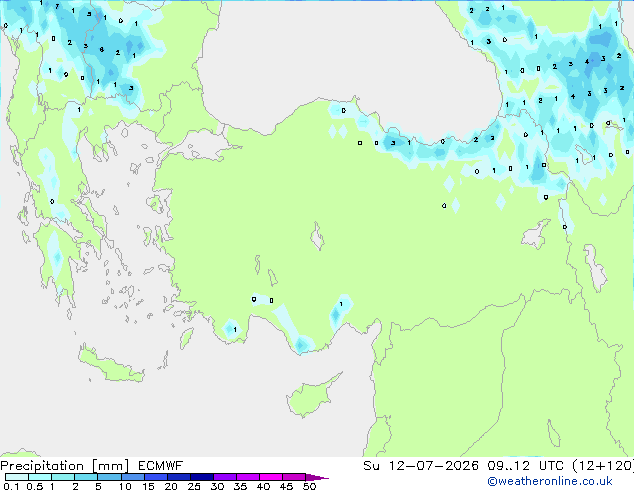Click the legend label '30'

point(217,486)
